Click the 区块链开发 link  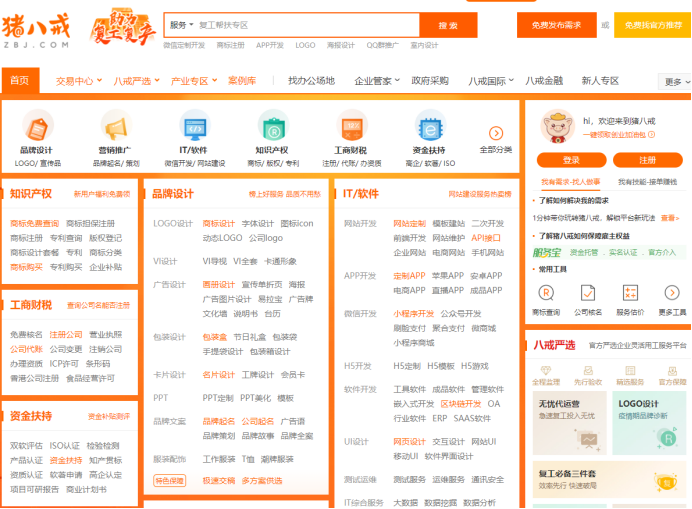pyautogui.click(x=461, y=404)
